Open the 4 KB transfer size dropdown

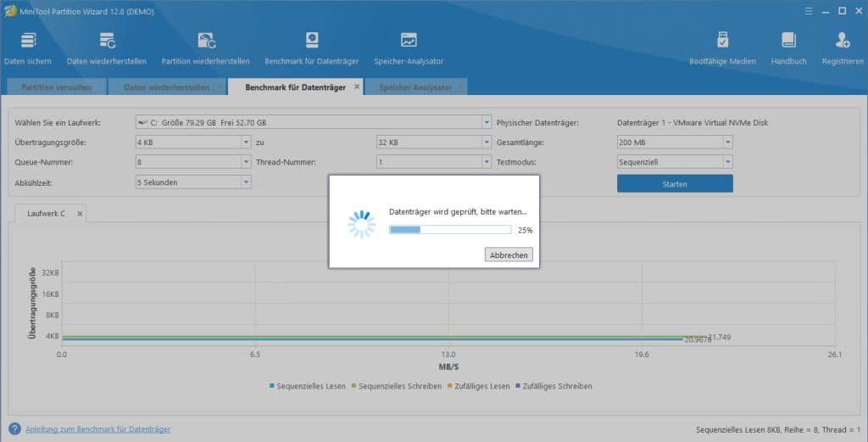tap(246, 143)
